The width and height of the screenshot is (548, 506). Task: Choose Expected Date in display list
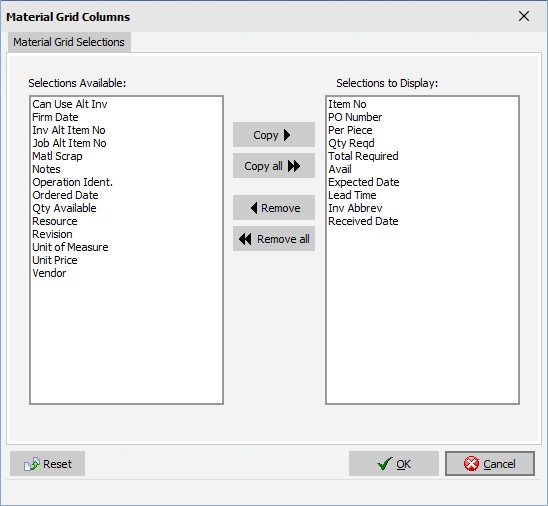pos(363,182)
